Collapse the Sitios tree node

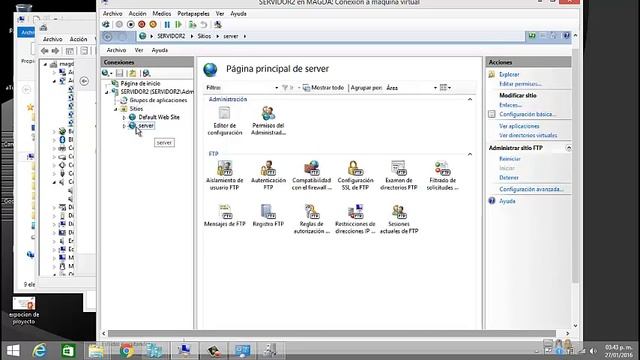[116, 109]
